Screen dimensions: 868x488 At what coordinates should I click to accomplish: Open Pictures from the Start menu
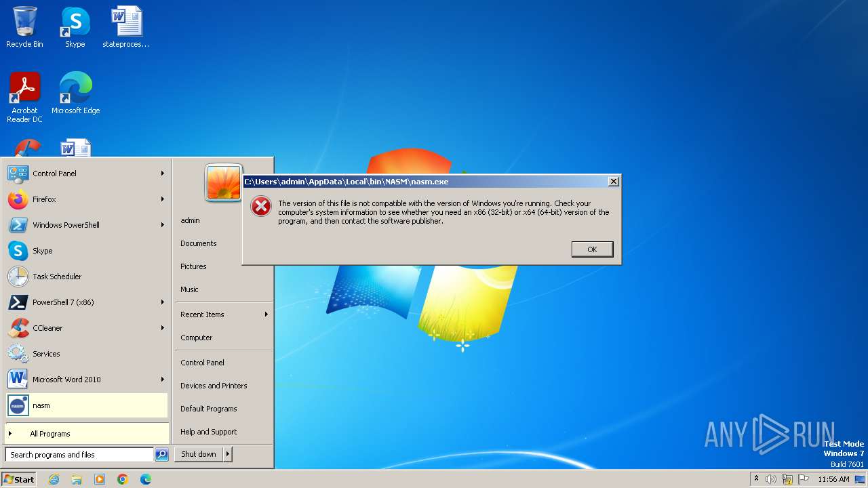click(x=193, y=266)
